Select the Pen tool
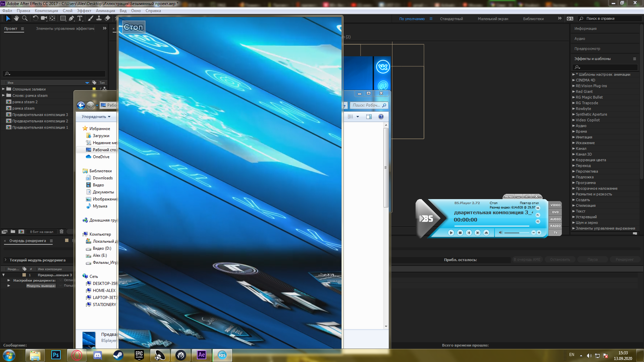 [x=71, y=18]
